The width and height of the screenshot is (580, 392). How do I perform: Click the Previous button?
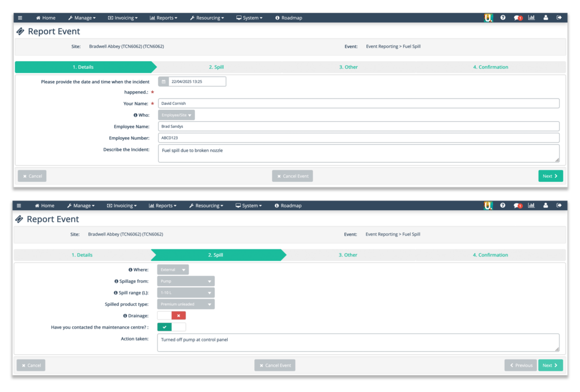point(521,365)
